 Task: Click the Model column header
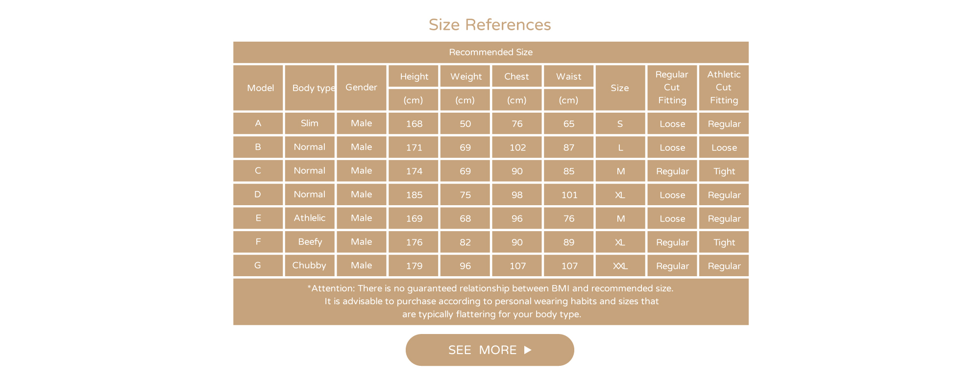click(260, 88)
